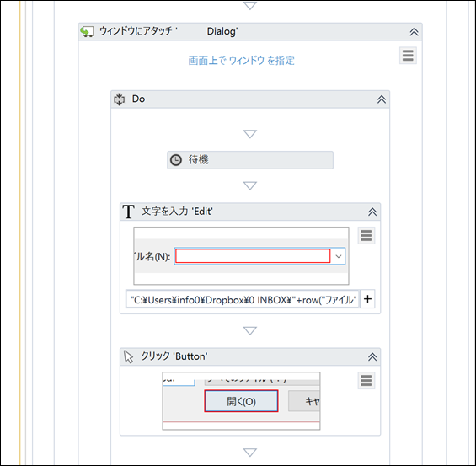Click the clock icon on 待機
This screenshot has height=466, width=476.
176,159
